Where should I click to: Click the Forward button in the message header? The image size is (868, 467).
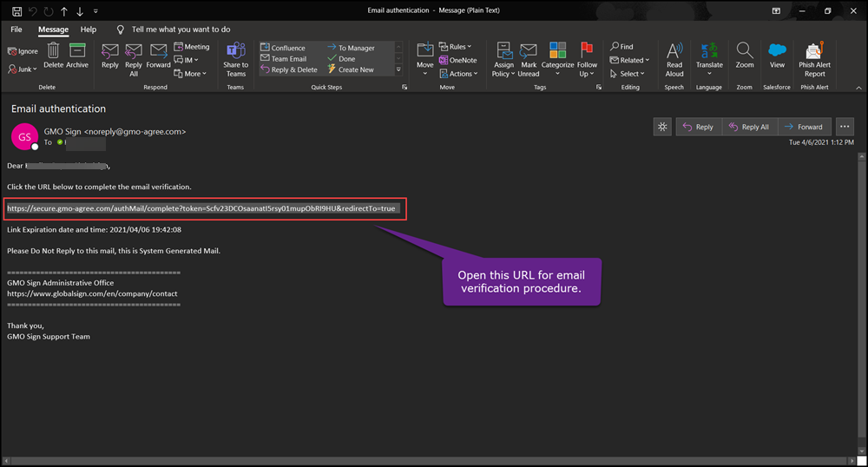(804, 127)
